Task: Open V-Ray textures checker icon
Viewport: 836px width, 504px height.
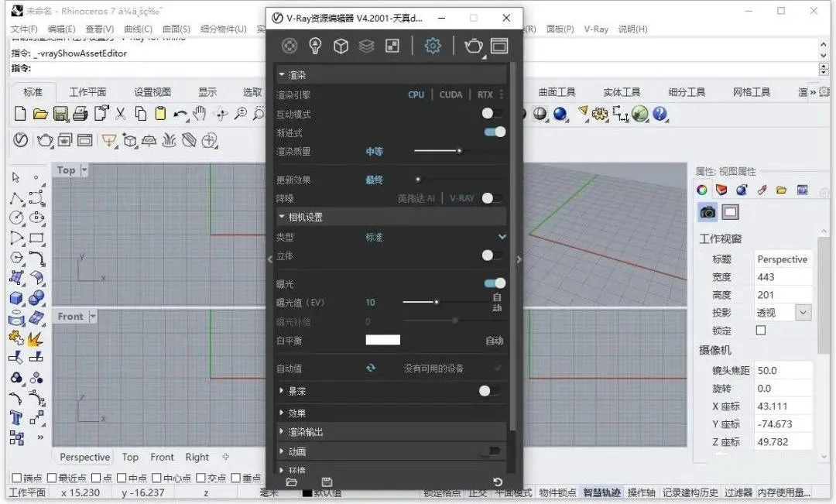Action: click(392, 46)
